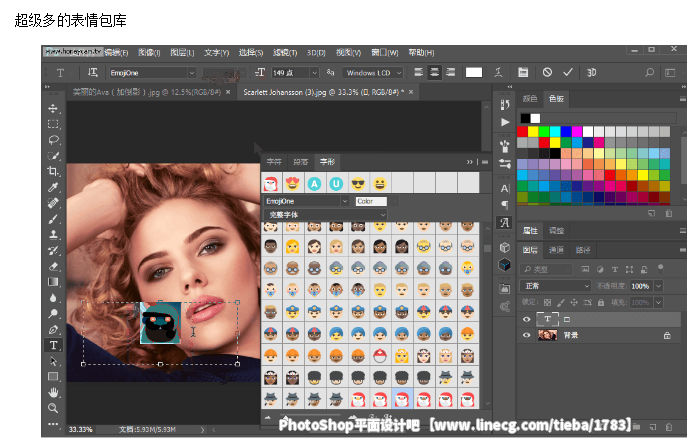The height and width of the screenshot is (444, 687).
Task: Open the 正常 blend mode dropdown
Action: pyautogui.click(x=556, y=286)
